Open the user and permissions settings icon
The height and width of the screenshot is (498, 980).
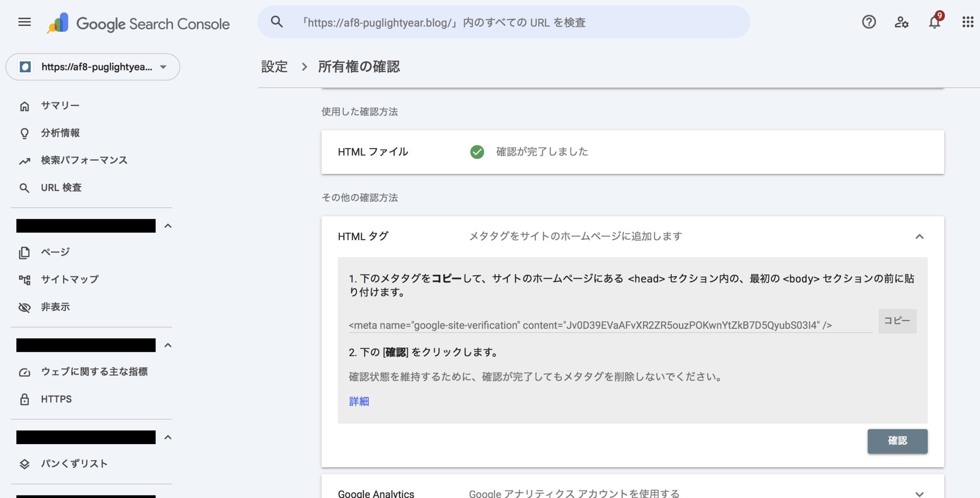902,22
